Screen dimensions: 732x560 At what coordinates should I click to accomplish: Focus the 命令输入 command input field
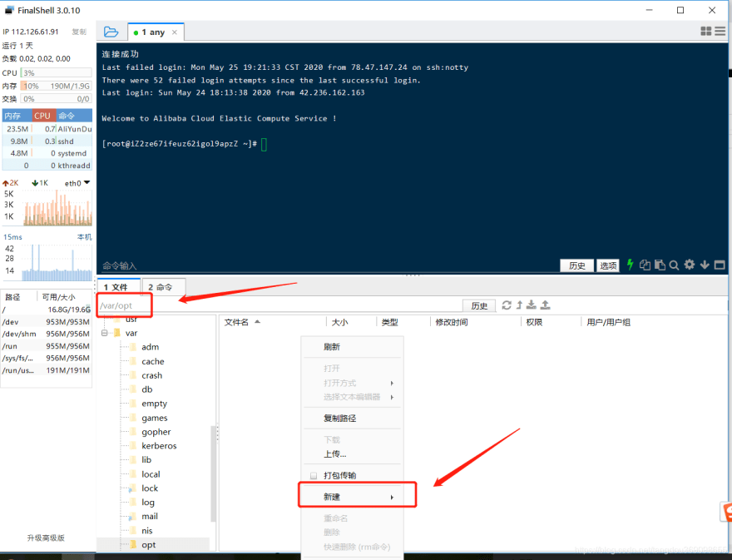[x=327, y=265]
